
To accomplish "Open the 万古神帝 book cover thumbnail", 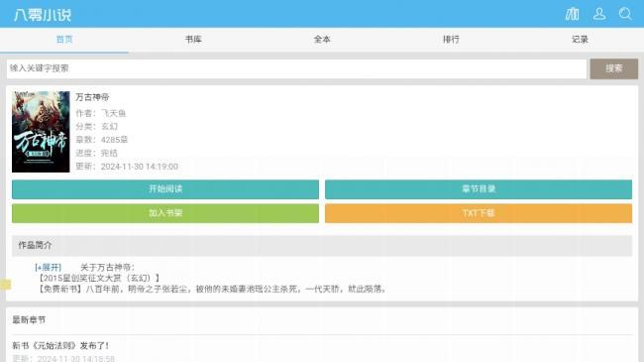I will pos(41,132).
